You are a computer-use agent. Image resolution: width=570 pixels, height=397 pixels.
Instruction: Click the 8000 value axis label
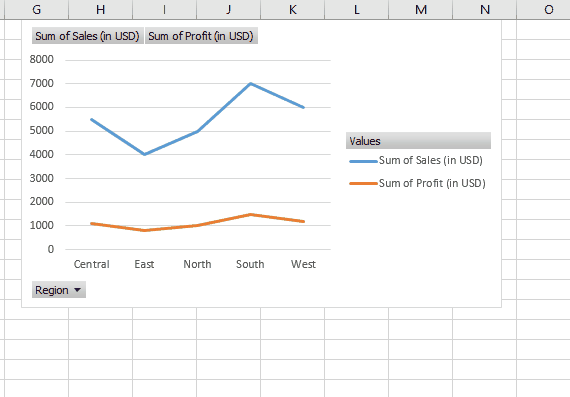coord(42,59)
